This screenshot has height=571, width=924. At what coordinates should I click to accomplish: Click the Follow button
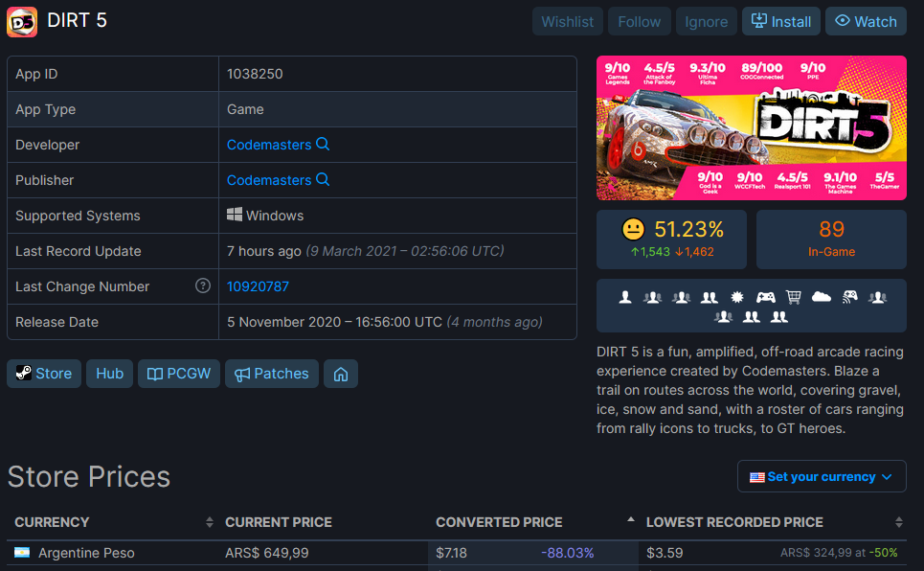640,22
